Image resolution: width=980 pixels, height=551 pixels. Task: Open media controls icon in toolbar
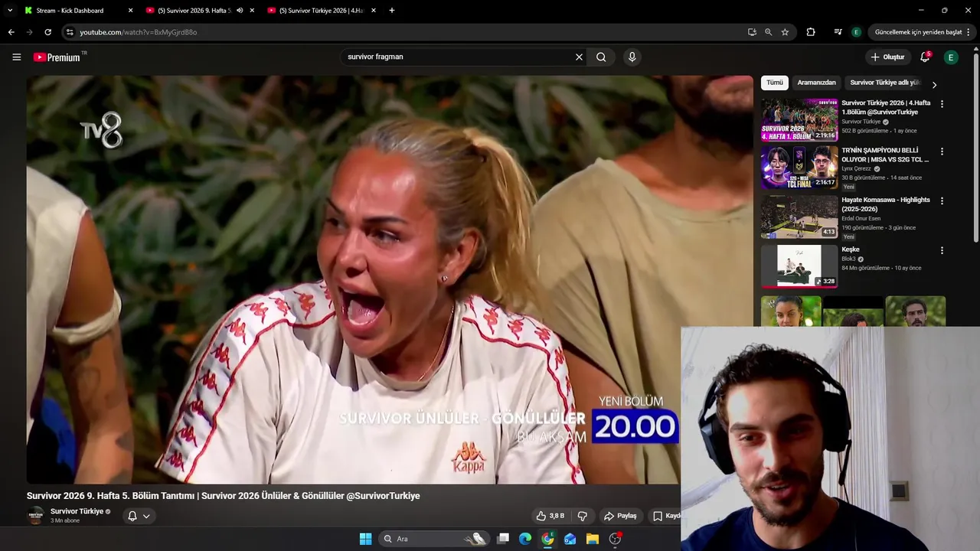pyautogui.click(x=838, y=32)
